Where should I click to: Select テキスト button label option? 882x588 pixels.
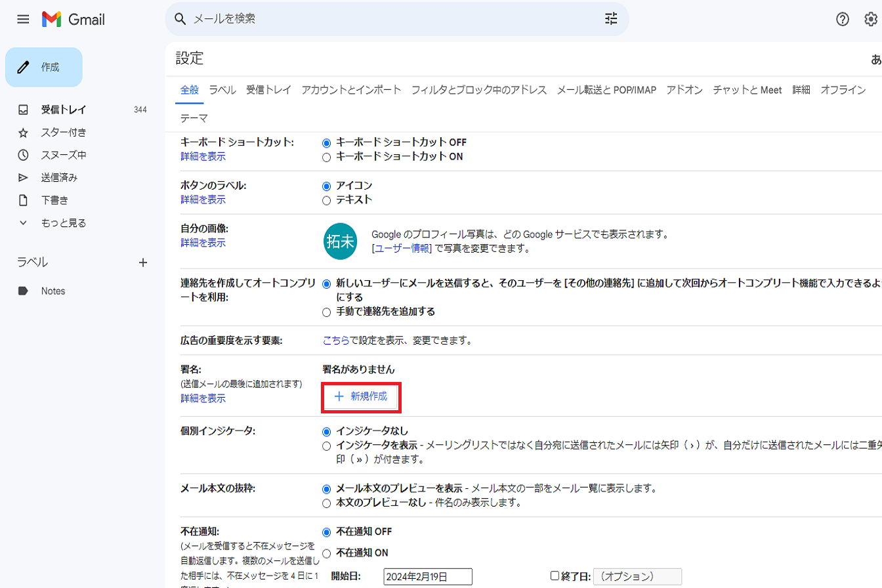[326, 200]
